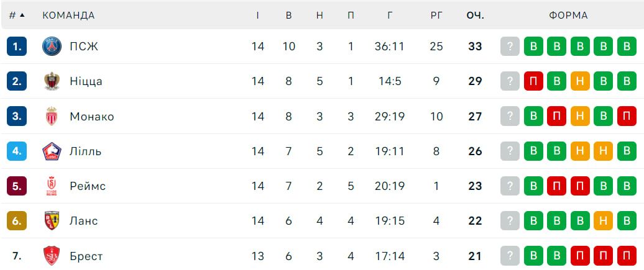
Task: Click the rank 1 position badge
Action: [x=17, y=47]
